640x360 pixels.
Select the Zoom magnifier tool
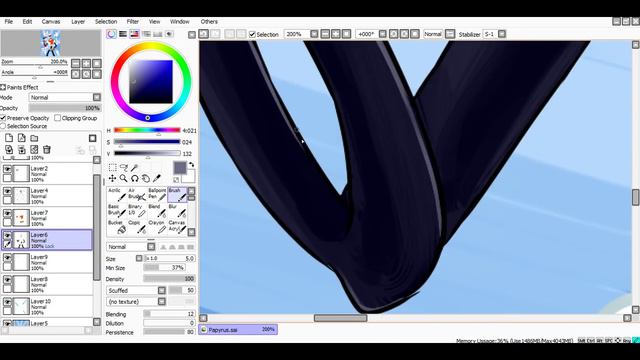(124, 178)
